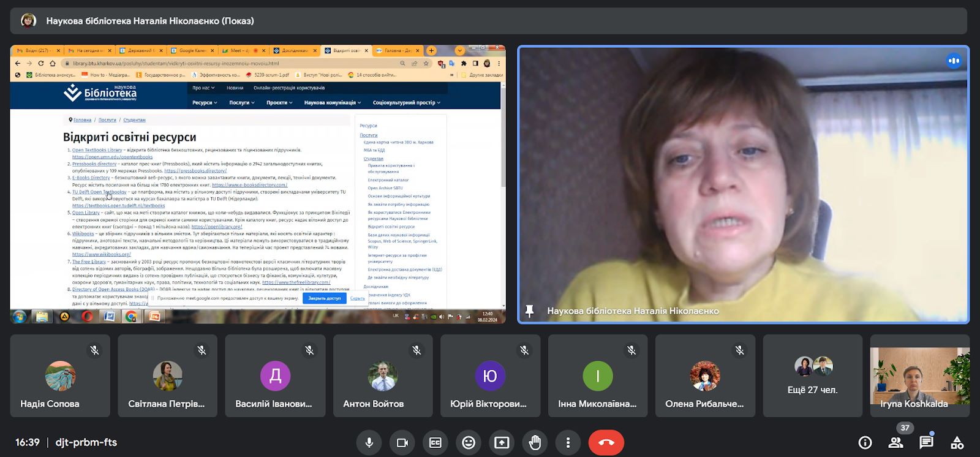
Task: Open the Opera browser taskbar icon
Action: [87, 317]
